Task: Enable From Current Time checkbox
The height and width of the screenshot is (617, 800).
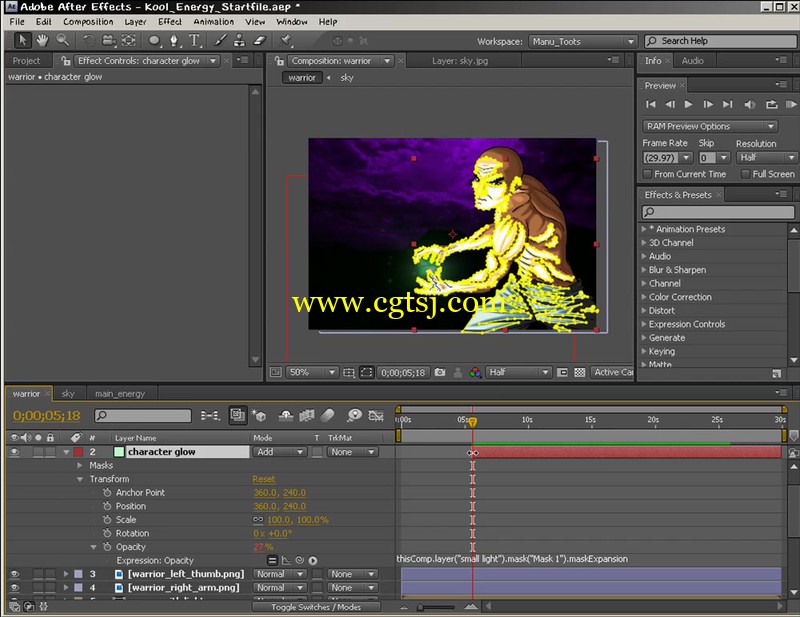Action: (x=647, y=175)
